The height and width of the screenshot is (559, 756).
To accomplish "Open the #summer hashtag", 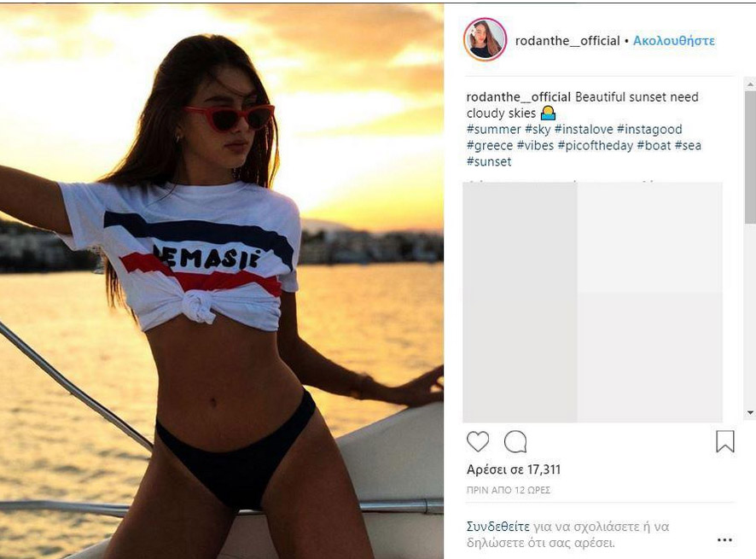I will click(494, 129).
